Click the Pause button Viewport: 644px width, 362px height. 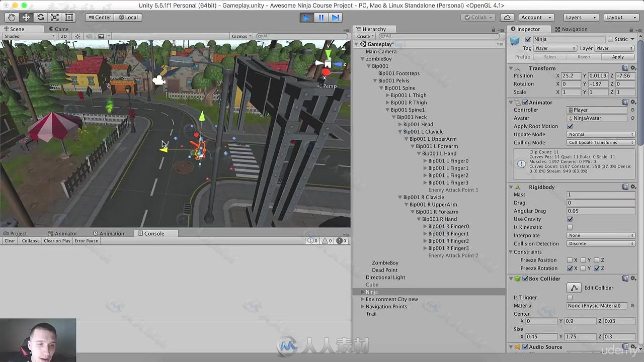[x=321, y=17]
